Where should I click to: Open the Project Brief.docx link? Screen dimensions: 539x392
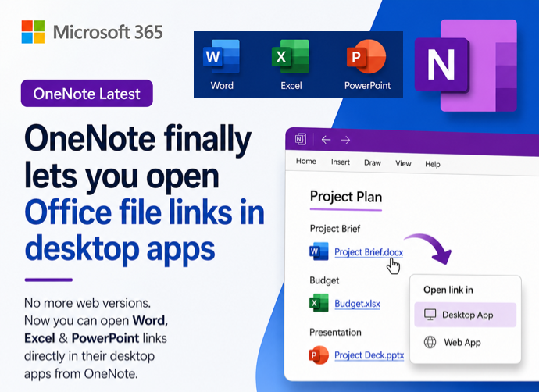tap(369, 252)
